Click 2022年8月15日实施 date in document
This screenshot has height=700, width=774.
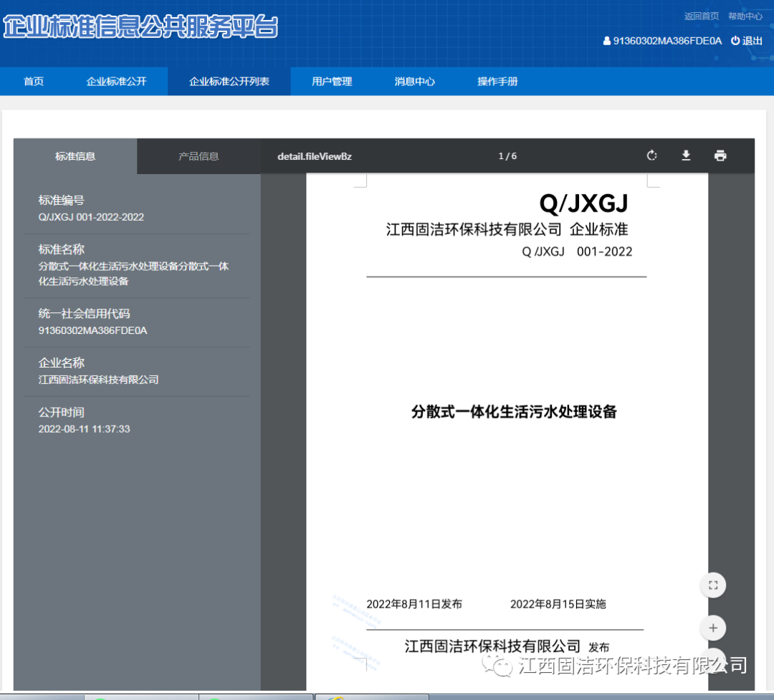pyautogui.click(x=558, y=604)
